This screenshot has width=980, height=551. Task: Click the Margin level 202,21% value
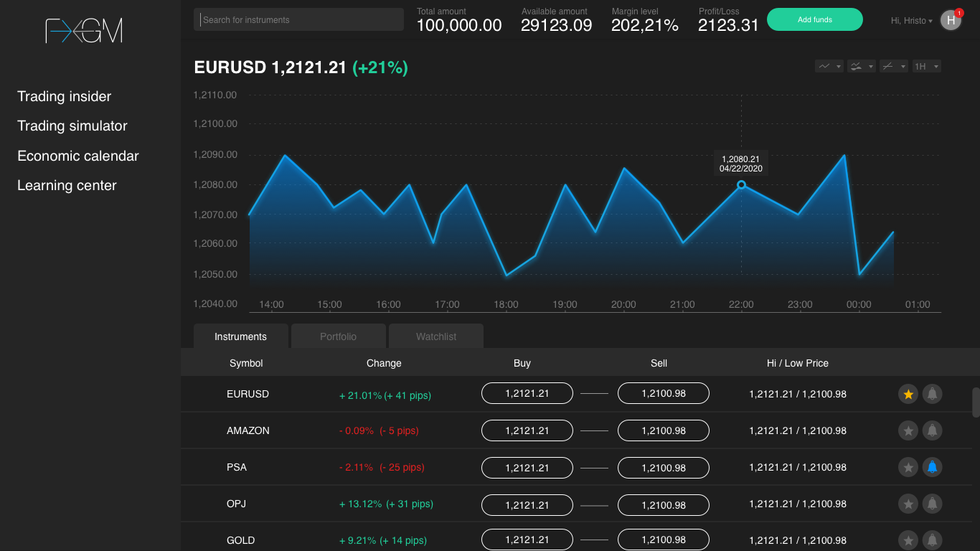tap(645, 26)
